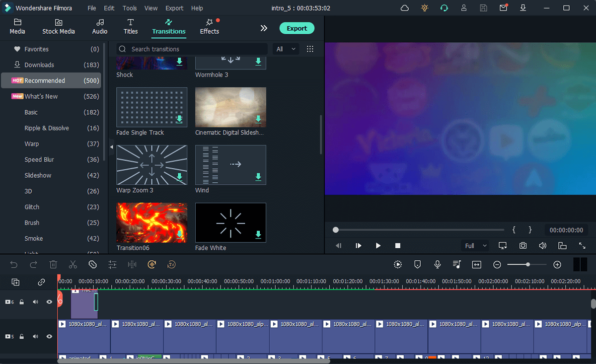Record voiceover with microphone icon
The image size is (596, 364).
(x=438, y=265)
